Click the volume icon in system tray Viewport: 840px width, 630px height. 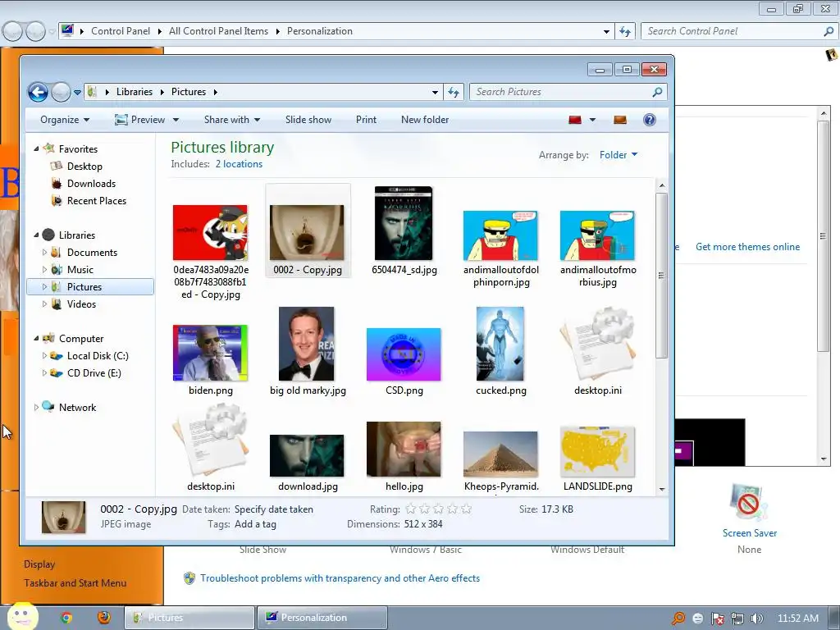[756, 619]
